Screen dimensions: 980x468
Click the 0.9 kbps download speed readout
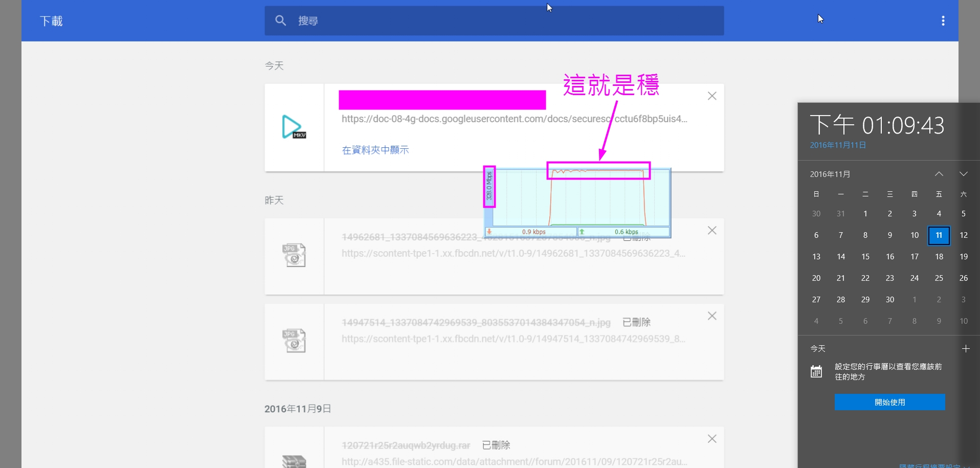pyautogui.click(x=533, y=232)
